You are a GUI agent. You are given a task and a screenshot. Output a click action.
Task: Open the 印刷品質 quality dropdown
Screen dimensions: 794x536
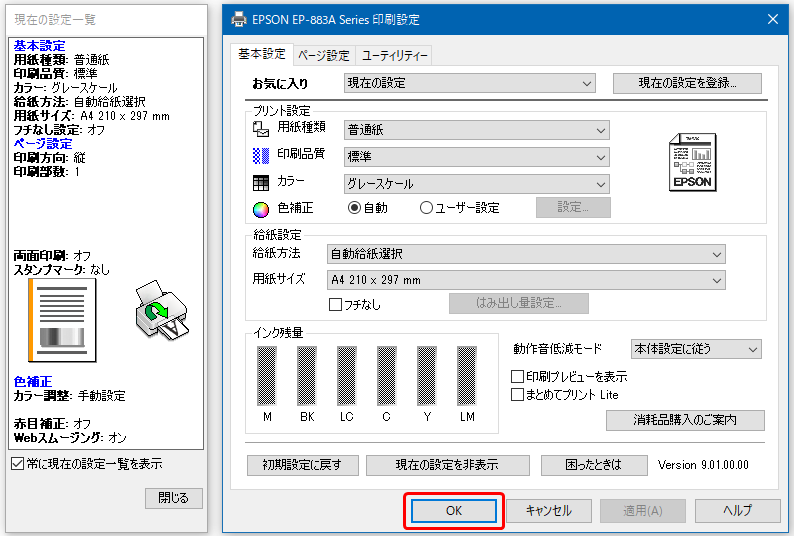pos(477,157)
